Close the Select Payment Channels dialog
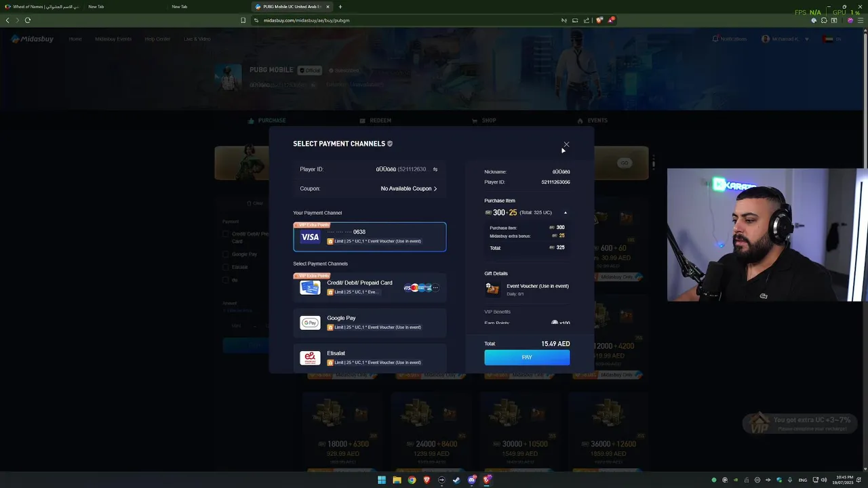Image resolution: width=868 pixels, height=488 pixels. 566,144
